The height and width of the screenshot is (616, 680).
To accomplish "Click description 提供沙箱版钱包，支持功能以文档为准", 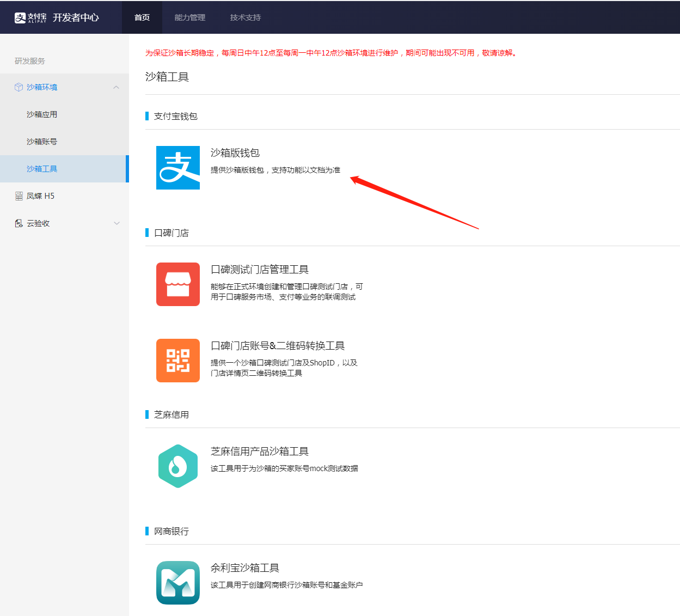I will click(275, 170).
